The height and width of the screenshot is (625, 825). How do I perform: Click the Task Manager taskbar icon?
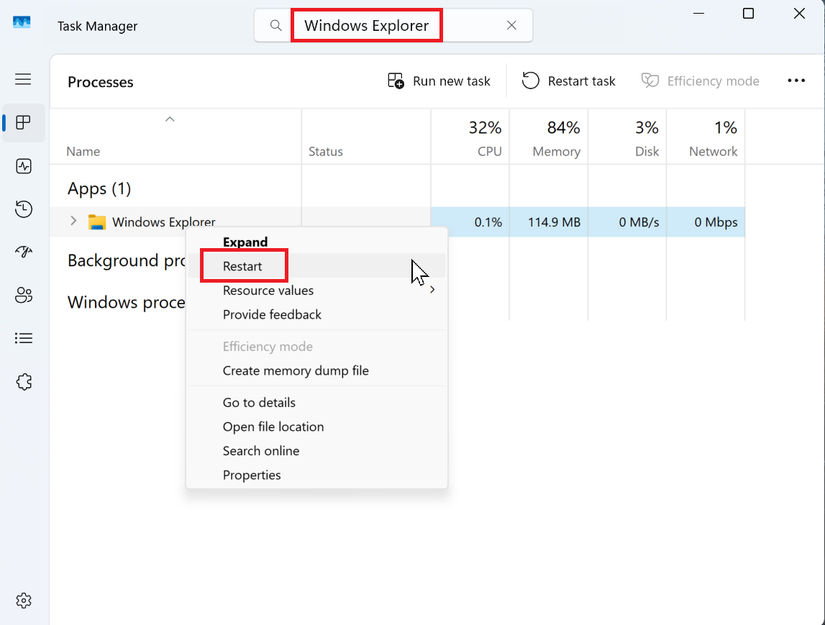click(21, 20)
